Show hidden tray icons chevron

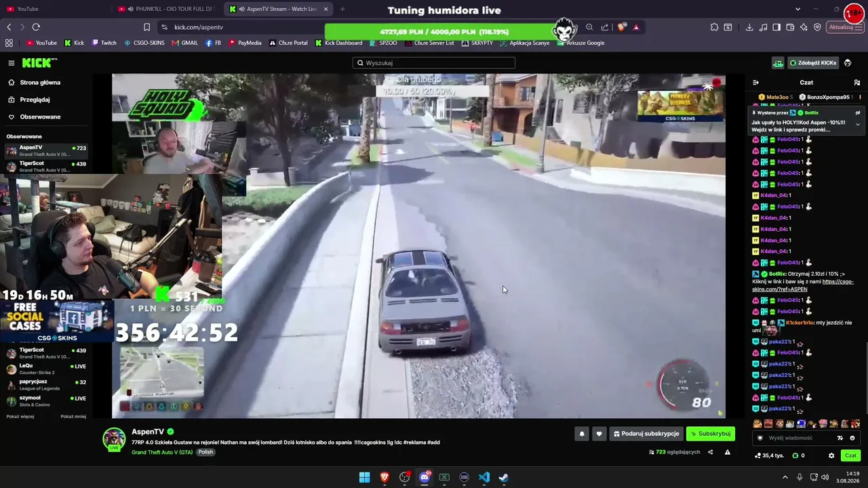785,477
